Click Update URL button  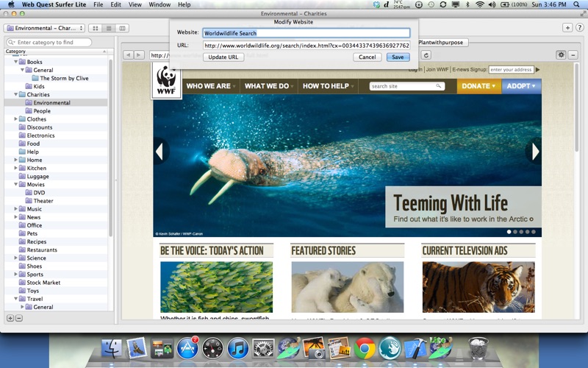tap(223, 57)
